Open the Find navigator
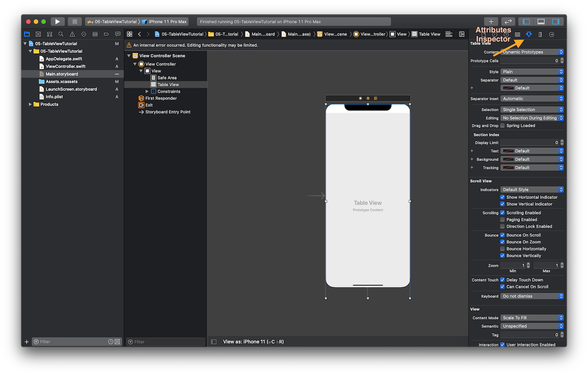Screen dimensions: 588x375 point(60,34)
